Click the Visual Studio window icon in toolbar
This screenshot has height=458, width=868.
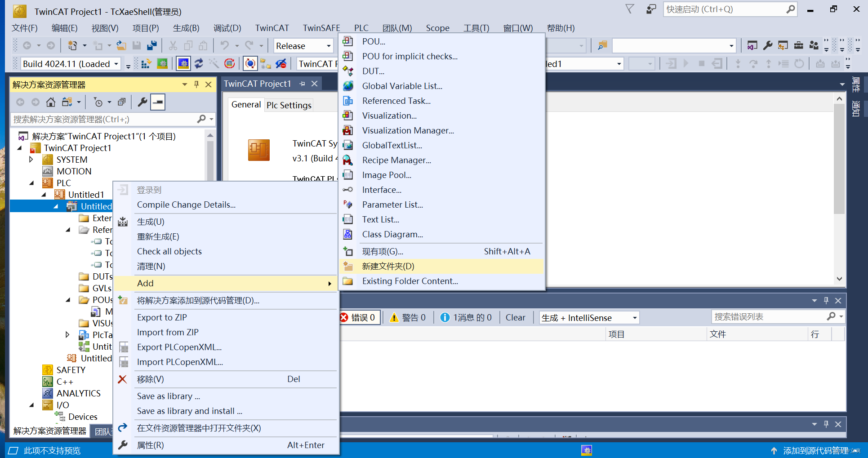[752, 45]
